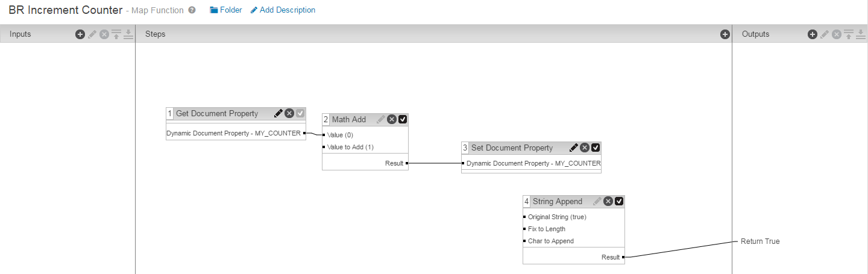Move output down in Outputs panel
The width and height of the screenshot is (868, 274).
861,34
